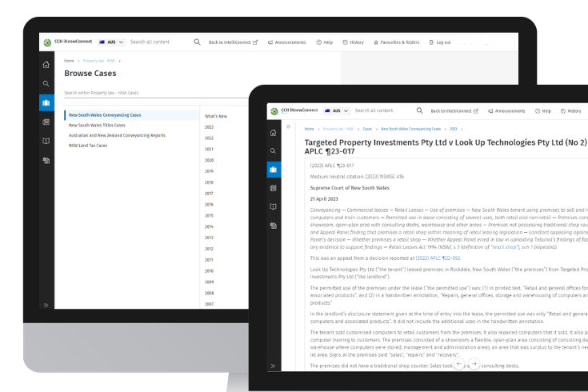Screen dimensions: 588x392
Task: Open the AUS region dropdown on the back monitor
Action: point(111,42)
